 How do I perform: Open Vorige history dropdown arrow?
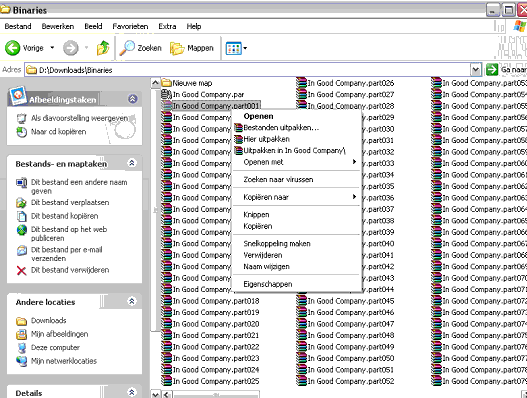coord(52,48)
